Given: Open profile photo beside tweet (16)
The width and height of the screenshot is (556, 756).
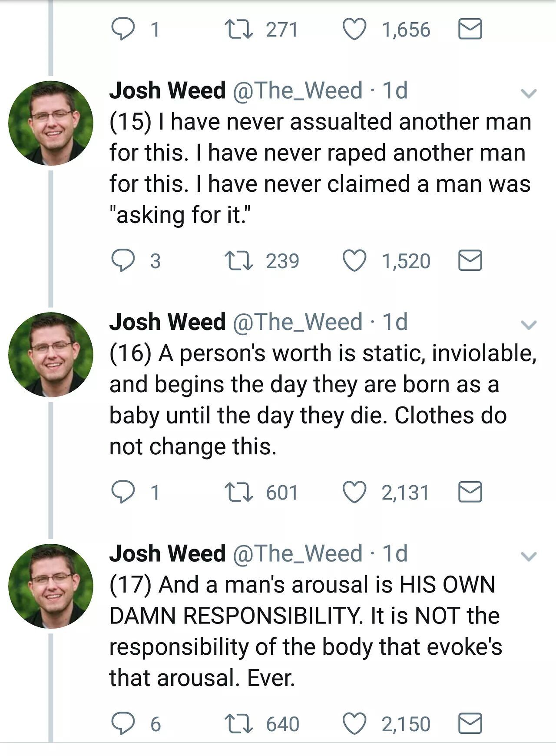Looking at the screenshot, I should pos(50,354).
